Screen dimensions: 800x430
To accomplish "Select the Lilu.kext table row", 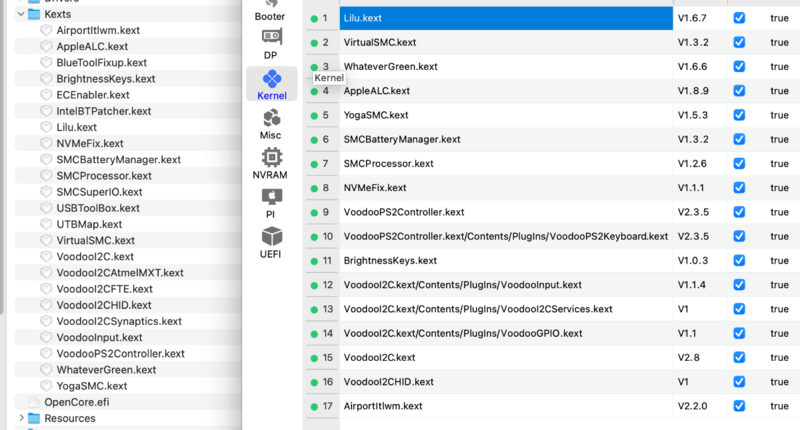I will pyautogui.click(x=506, y=18).
